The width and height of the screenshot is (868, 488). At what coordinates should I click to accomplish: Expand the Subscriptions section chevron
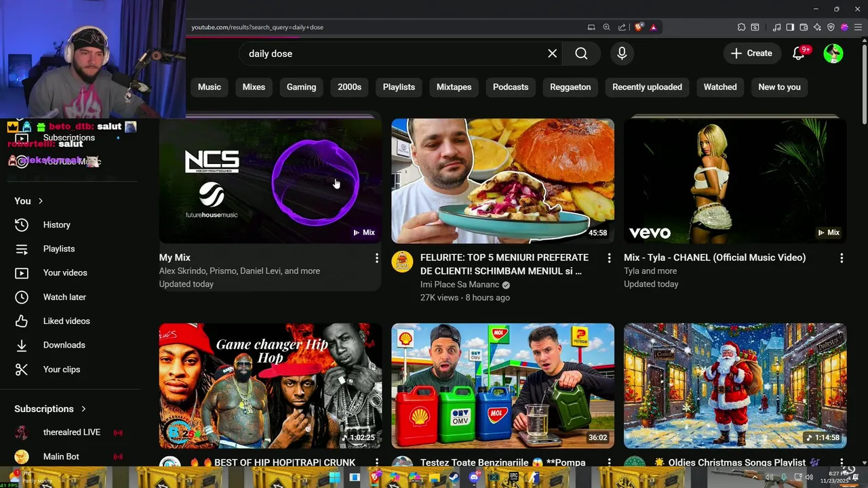[x=83, y=409]
